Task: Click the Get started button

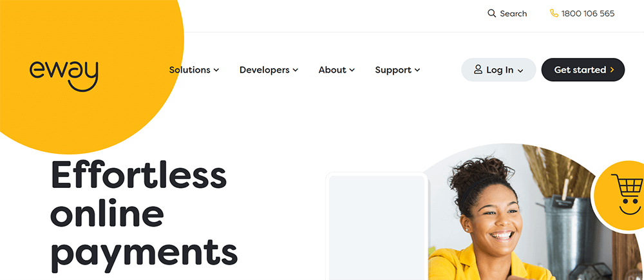Action: [x=583, y=70]
